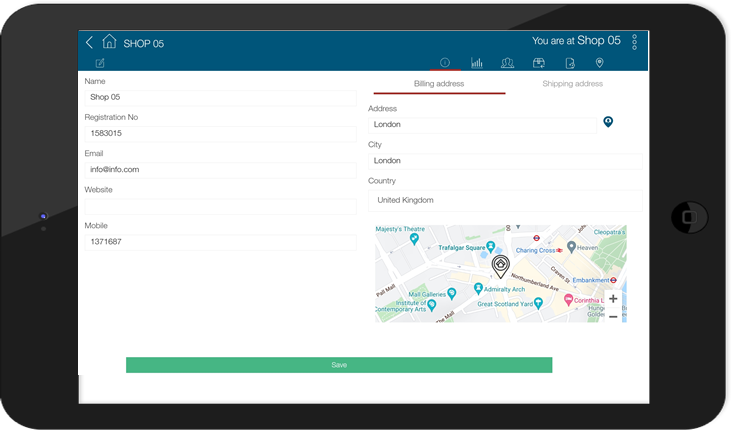Click the SHOP 05 header title

click(143, 44)
